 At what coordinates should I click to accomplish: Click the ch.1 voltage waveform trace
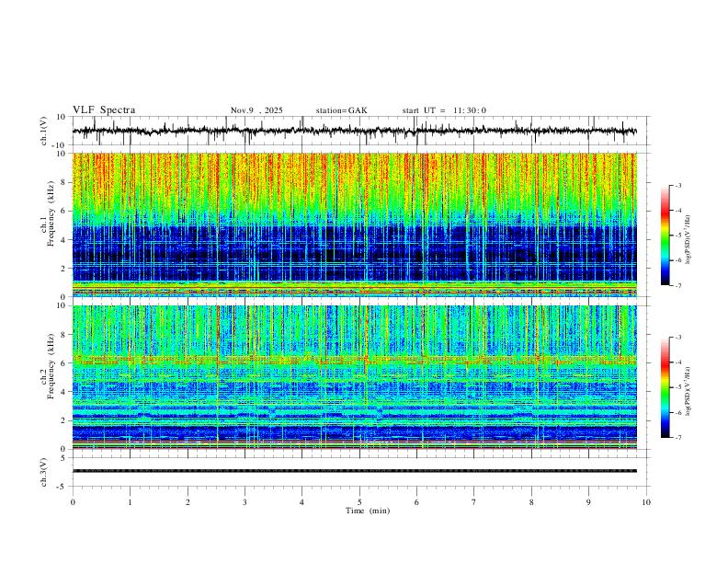pos(354,131)
